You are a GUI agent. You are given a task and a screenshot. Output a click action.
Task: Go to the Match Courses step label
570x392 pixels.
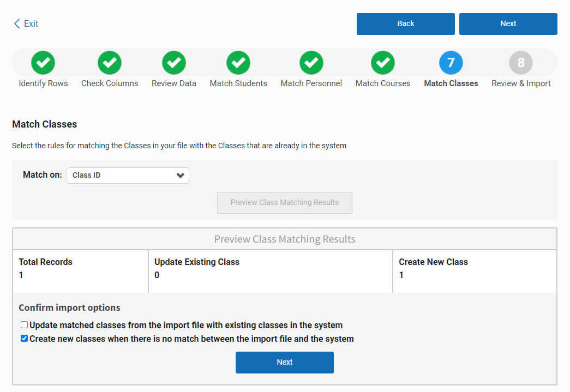(x=383, y=83)
